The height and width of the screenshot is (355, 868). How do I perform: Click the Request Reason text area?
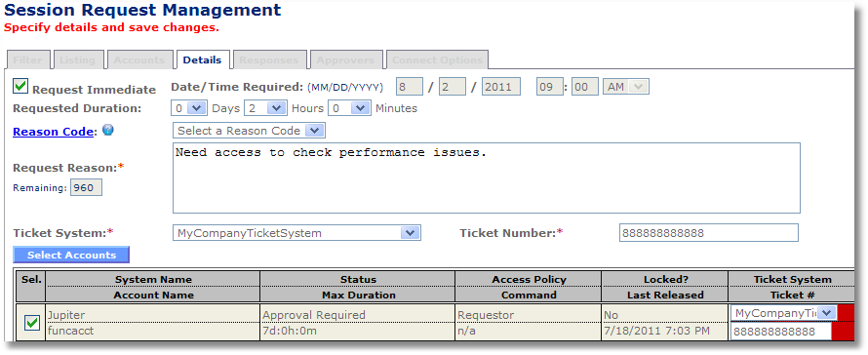[x=487, y=177]
